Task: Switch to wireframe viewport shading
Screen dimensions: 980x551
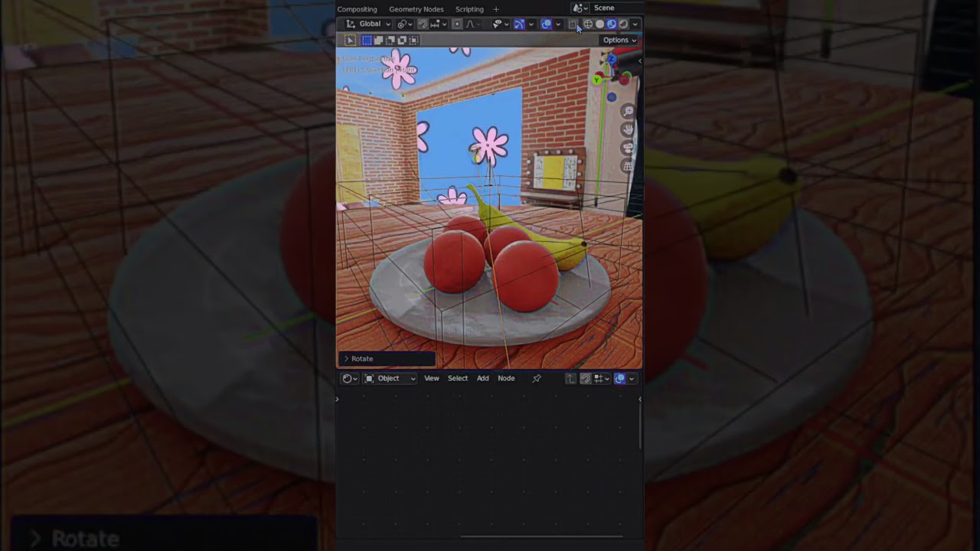Action: (x=588, y=24)
